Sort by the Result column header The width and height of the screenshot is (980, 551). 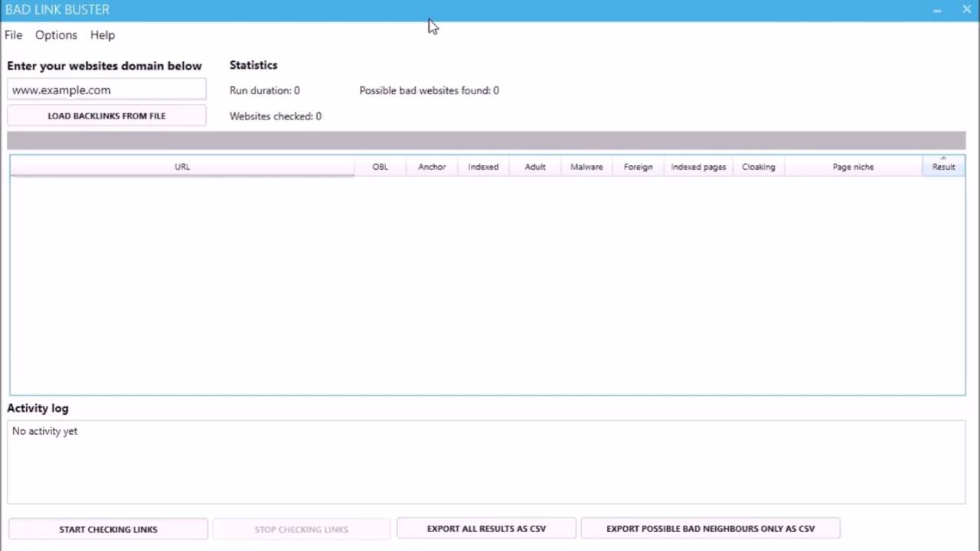[943, 166]
